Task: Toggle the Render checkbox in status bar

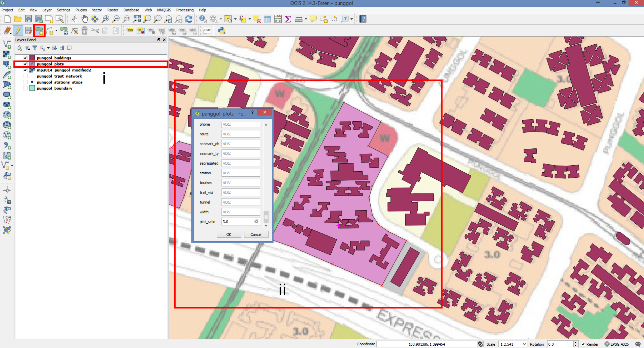Action: (583, 344)
